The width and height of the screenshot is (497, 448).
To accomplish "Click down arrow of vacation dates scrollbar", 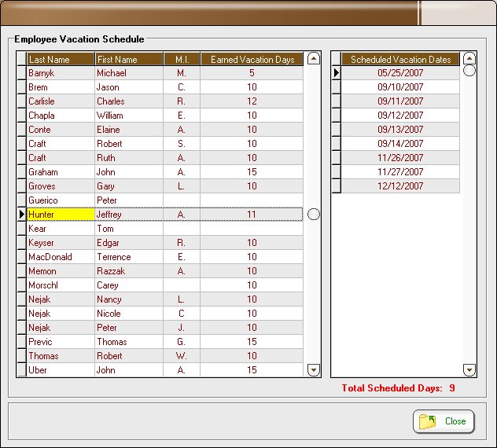I will [469, 369].
